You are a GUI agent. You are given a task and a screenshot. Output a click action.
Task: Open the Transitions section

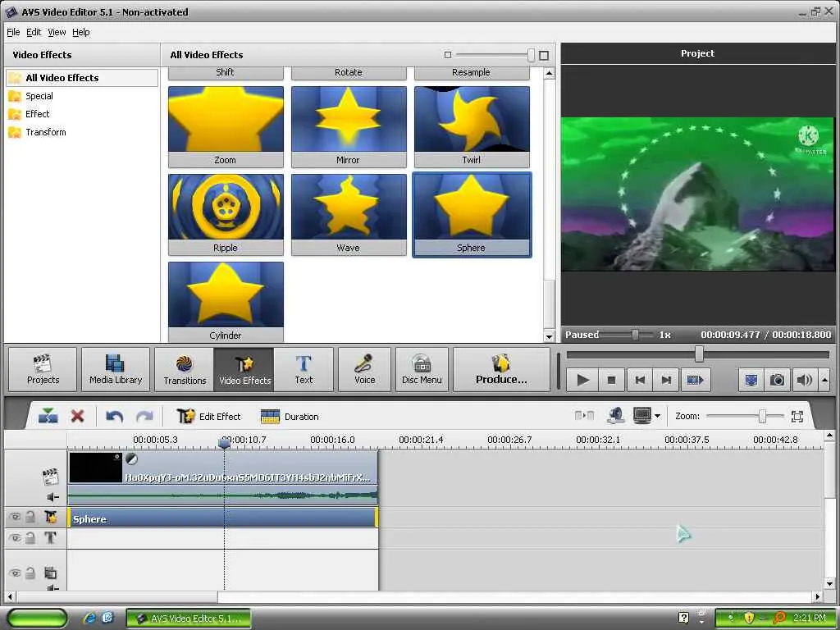coord(185,369)
